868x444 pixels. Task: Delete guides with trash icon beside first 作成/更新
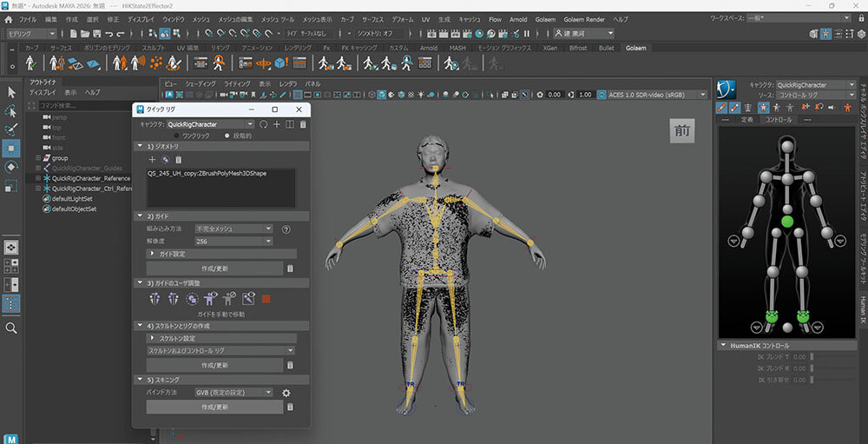click(290, 268)
